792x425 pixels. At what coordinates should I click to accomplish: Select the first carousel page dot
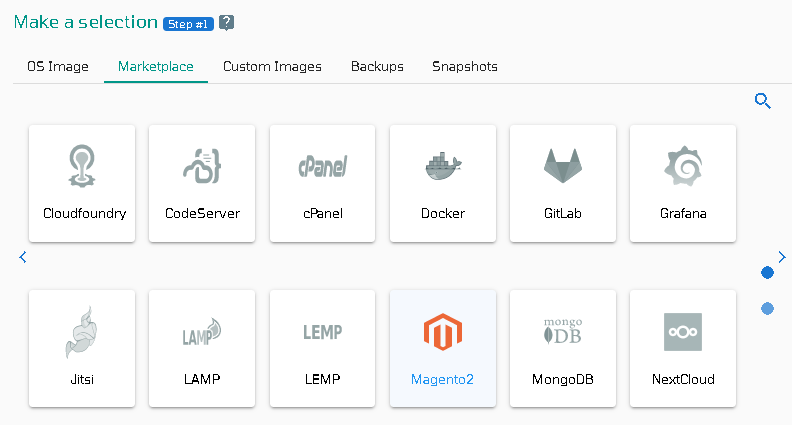tap(767, 273)
